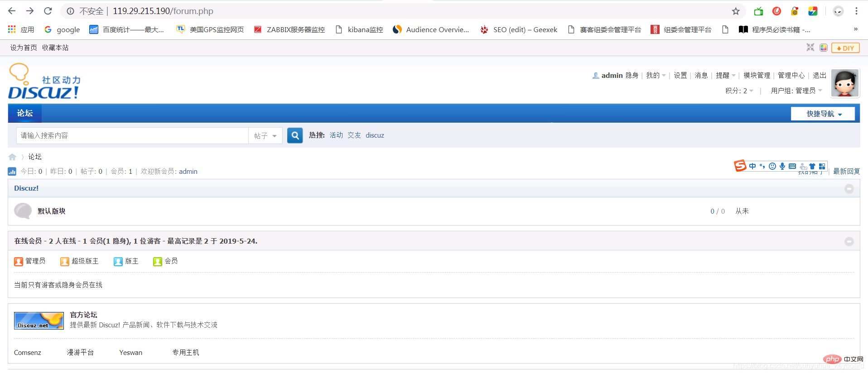Open the Sogou soft keyboard
Viewport: 868px width, 374px height.
792,166
